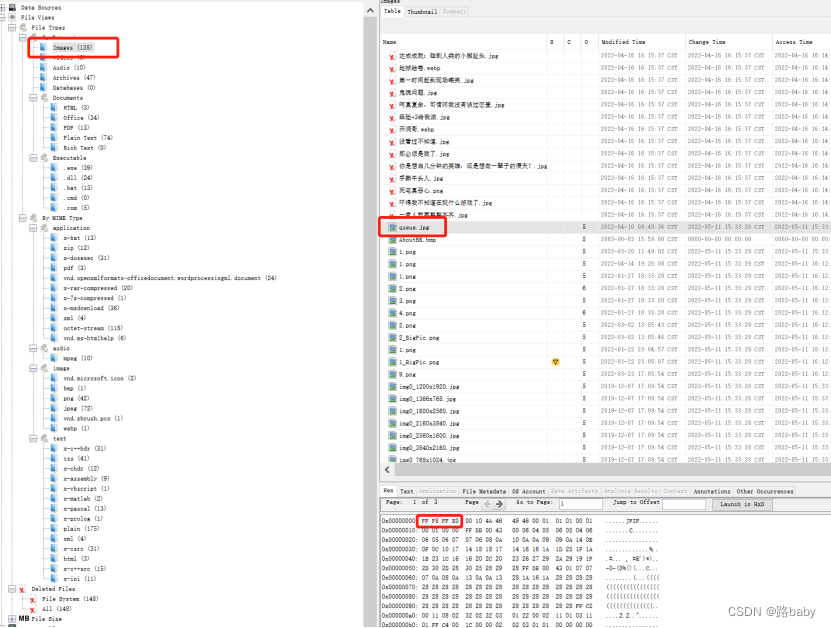
Task: Click the Office (34) node icon
Action: tap(54, 118)
